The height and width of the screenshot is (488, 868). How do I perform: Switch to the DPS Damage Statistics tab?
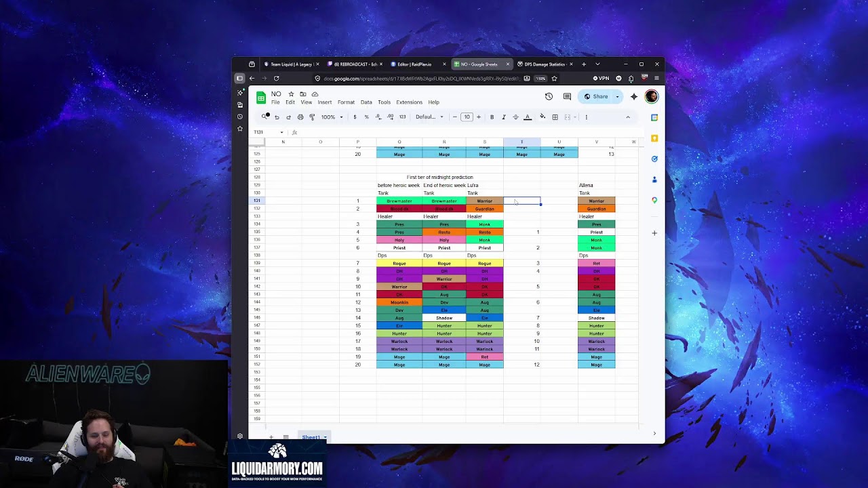coord(545,64)
